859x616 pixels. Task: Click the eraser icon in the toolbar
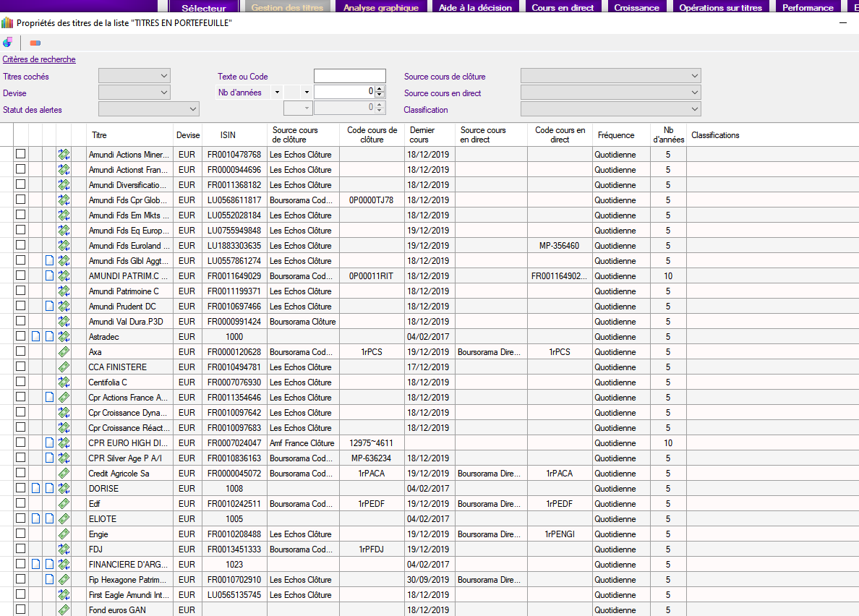[35, 43]
